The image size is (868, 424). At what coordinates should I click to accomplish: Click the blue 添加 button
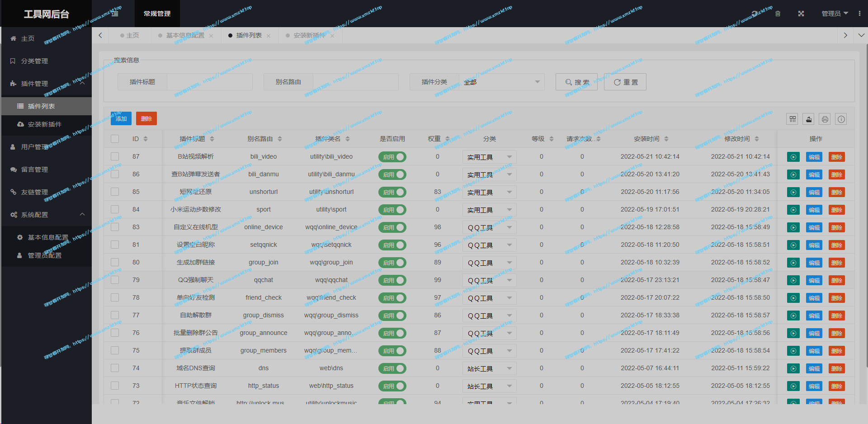pyautogui.click(x=121, y=118)
